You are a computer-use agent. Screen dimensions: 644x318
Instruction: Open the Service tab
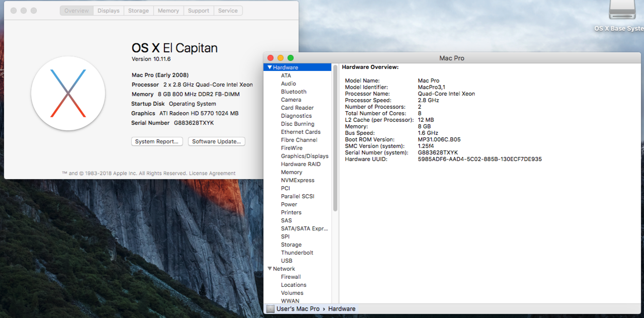[x=228, y=11]
